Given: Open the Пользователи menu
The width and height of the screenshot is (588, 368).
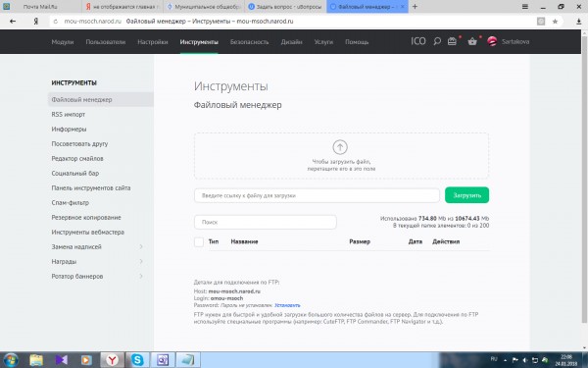Looking at the screenshot, I should pyautogui.click(x=106, y=41).
